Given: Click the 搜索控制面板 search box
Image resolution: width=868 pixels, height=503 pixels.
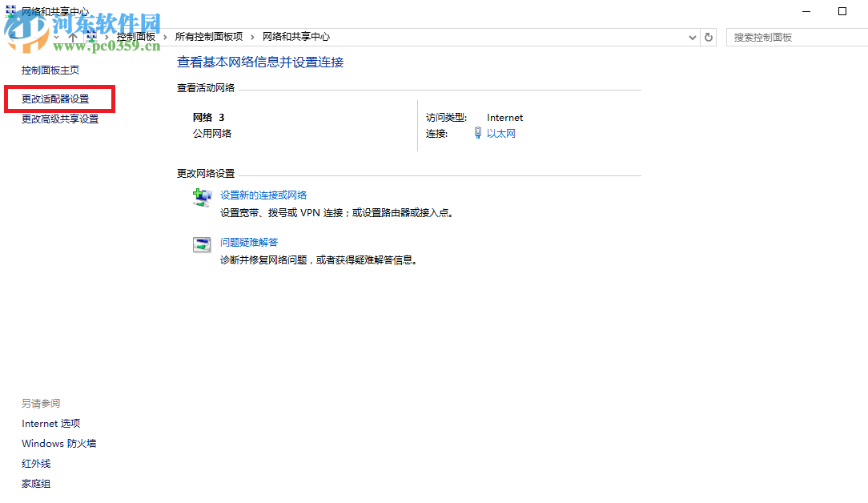Looking at the screenshot, I should [x=793, y=36].
